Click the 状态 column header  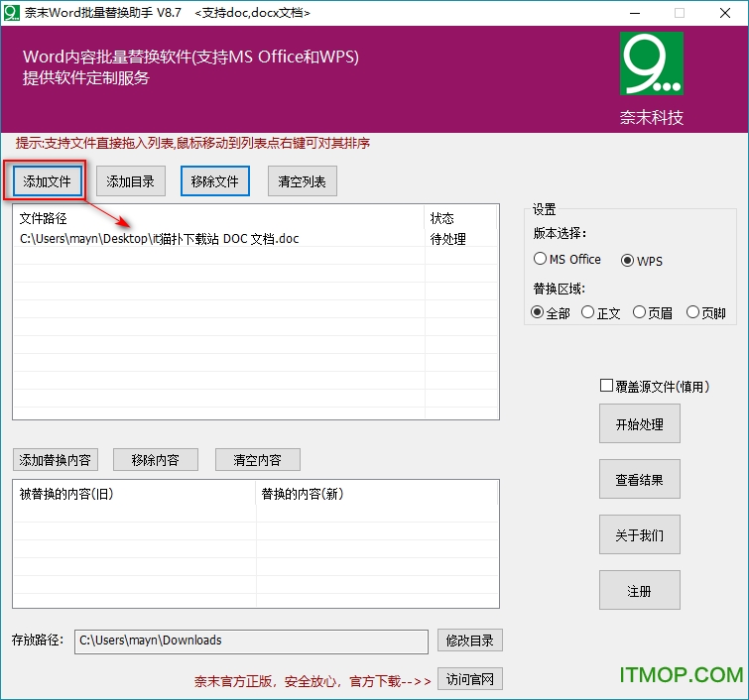(x=460, y=218)
